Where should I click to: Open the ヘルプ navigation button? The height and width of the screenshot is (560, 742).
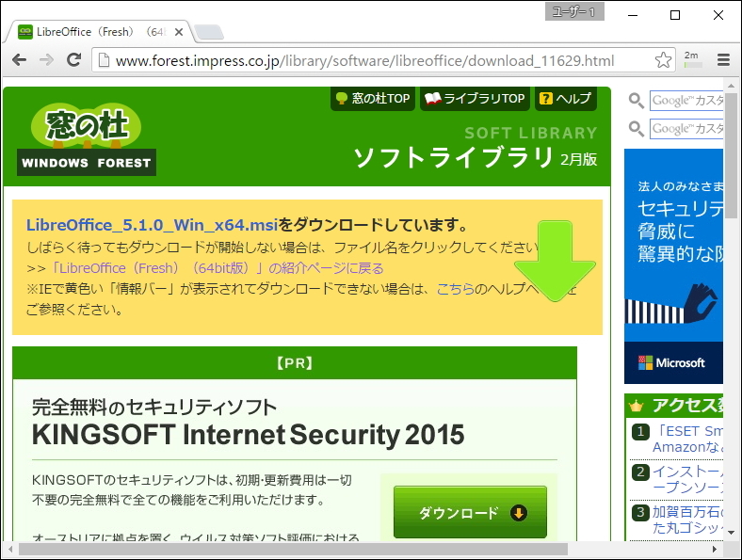click(566, 99)
